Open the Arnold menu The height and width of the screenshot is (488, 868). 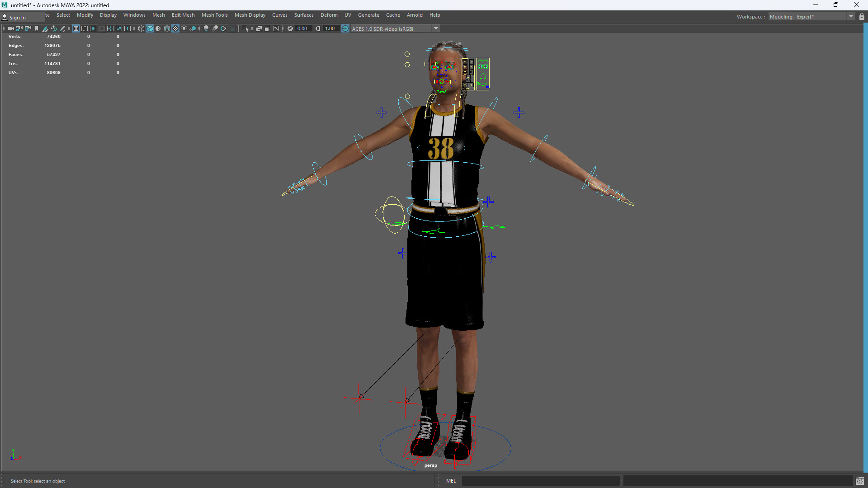pyautogui.click(x=414, y=15)
